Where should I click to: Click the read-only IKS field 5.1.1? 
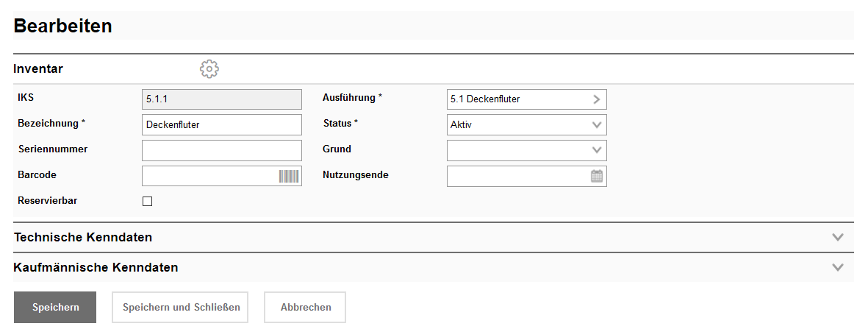221,99
